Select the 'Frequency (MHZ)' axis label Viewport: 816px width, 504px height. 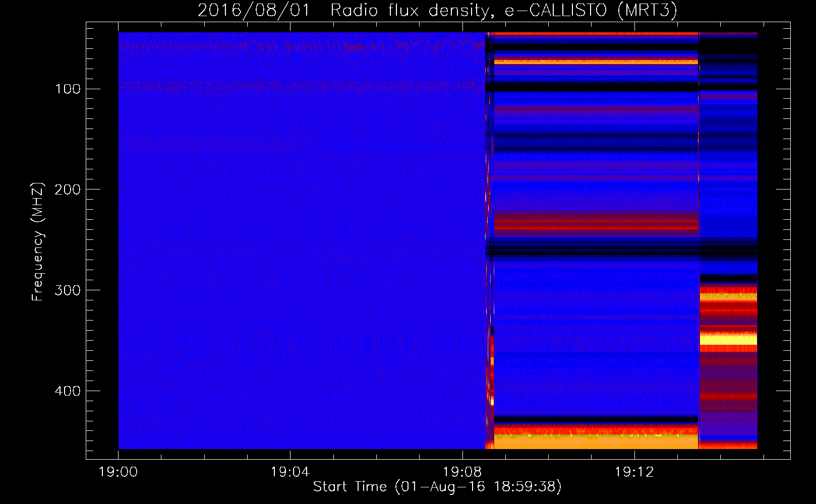point(38,242)
